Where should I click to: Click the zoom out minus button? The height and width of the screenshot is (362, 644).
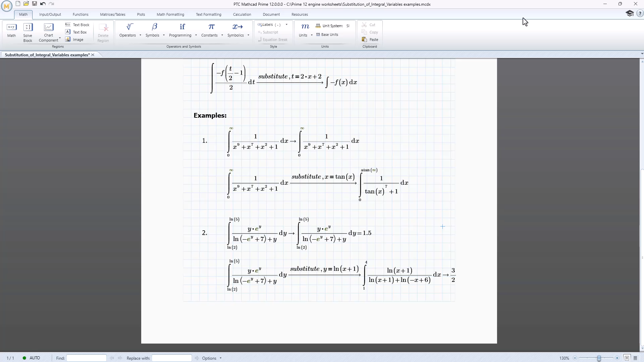tap(575, 358)
